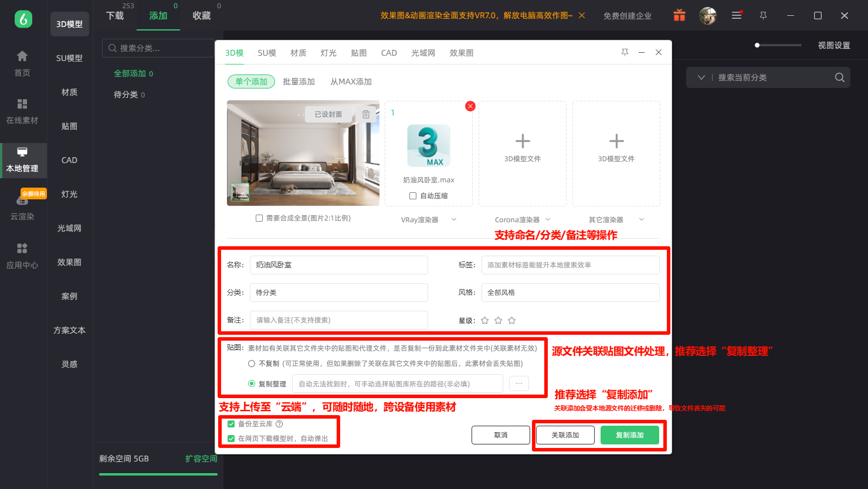868x489 pixels.
Task: Open the 分类 category dropdown
Action: click(339, 293)
